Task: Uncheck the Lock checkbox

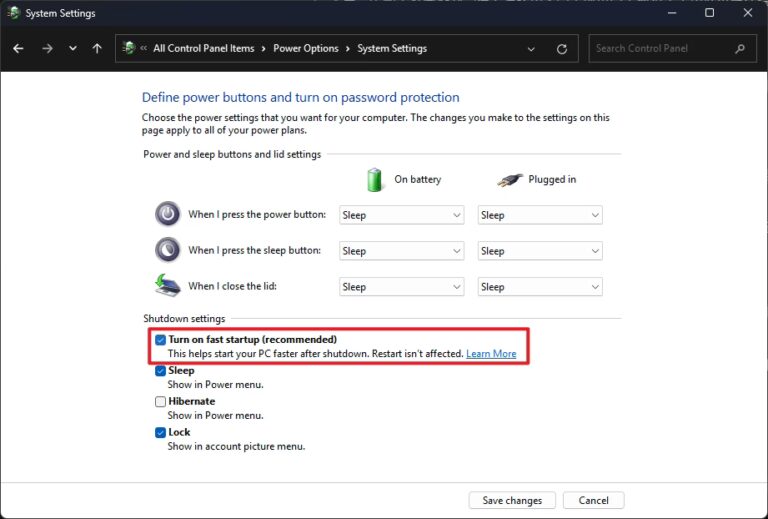Action: click(160, 432)
